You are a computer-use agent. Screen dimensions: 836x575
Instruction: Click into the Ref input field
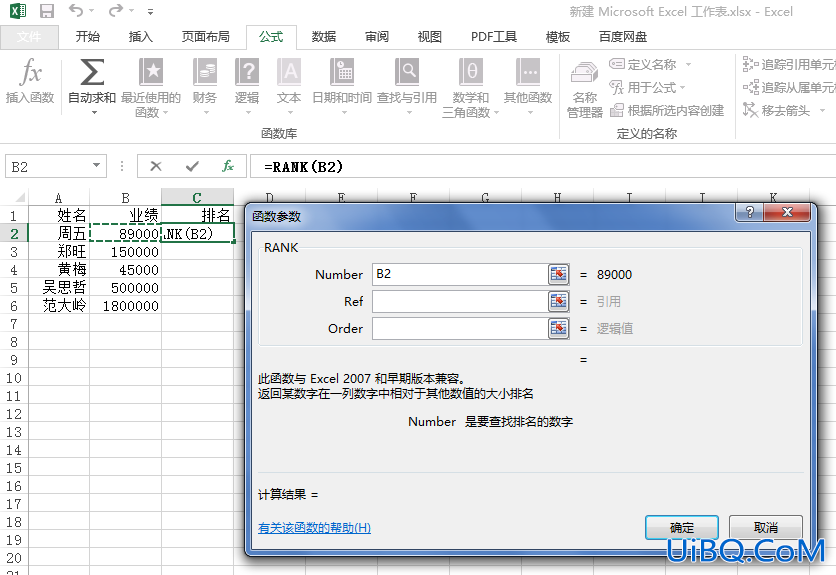click(460, 301)
